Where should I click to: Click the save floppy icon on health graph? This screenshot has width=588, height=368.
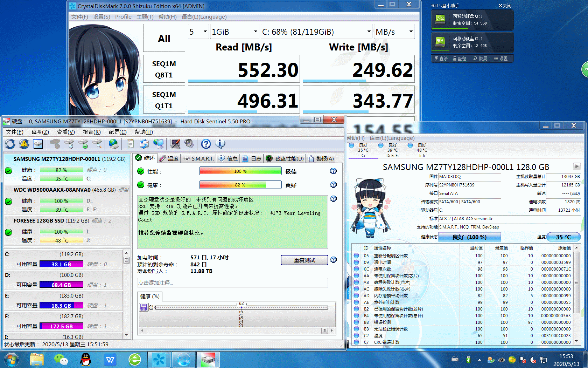pyautogui.click(x=143, y=307)
